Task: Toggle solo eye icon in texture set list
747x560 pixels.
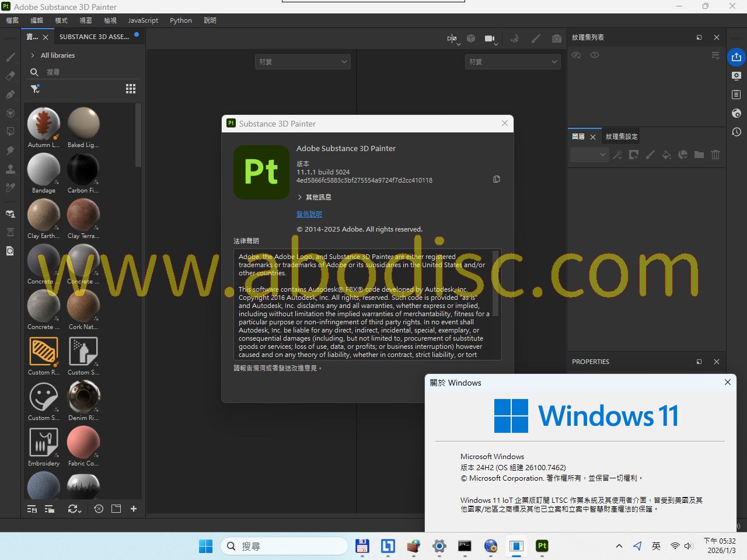Action: (595, 55)
